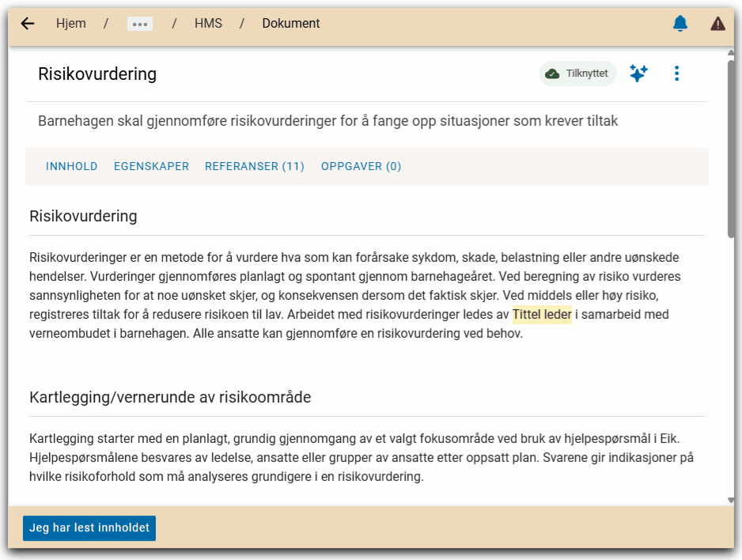This screenshot has height=560, width=742.
Task: Navigate to Hjem via breadcrumb
Action: (70, 23)
